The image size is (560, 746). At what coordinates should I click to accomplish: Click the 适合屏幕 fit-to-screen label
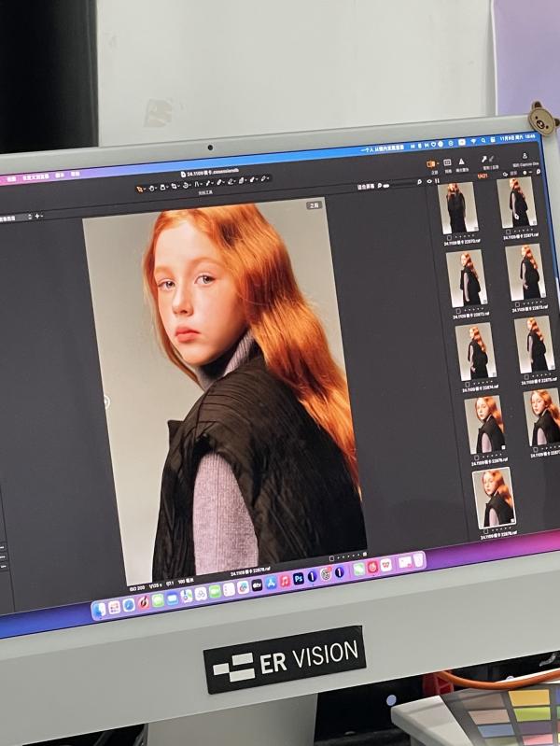pos(367,187)
